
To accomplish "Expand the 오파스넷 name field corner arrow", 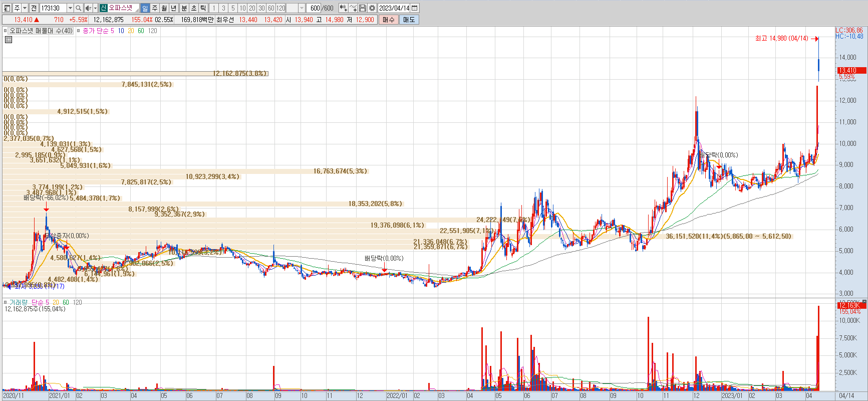I will point(136,10).
